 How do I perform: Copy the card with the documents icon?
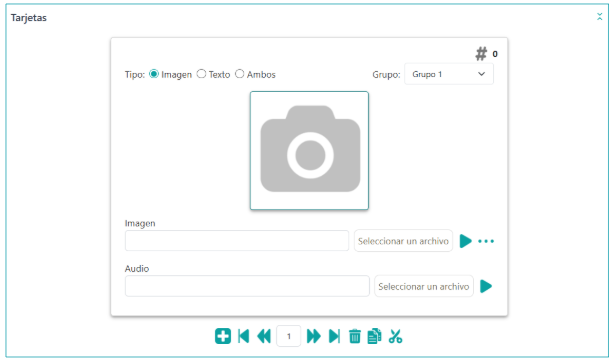tap(374, 336)
